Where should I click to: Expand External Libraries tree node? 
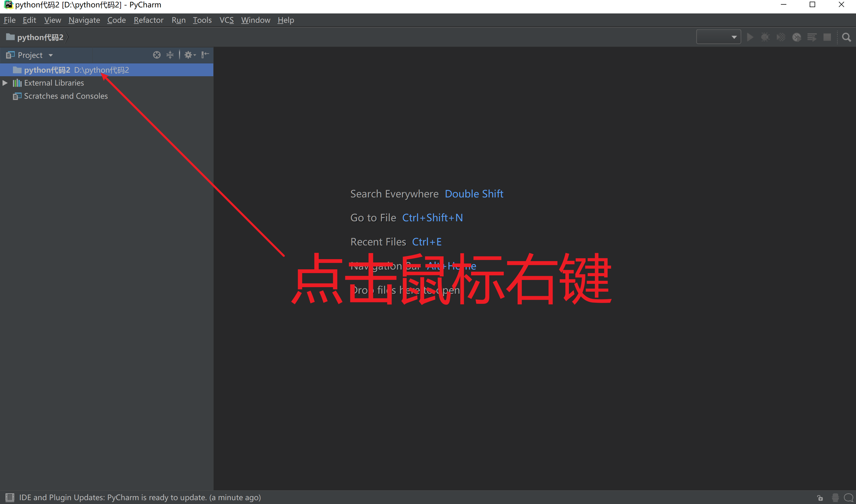pos(5,83)
